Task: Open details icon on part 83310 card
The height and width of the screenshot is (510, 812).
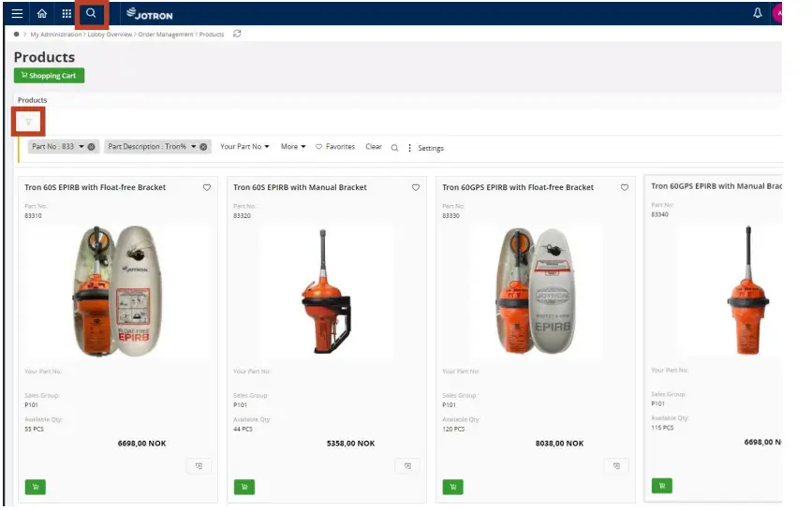Action: (x=199, y=466)
